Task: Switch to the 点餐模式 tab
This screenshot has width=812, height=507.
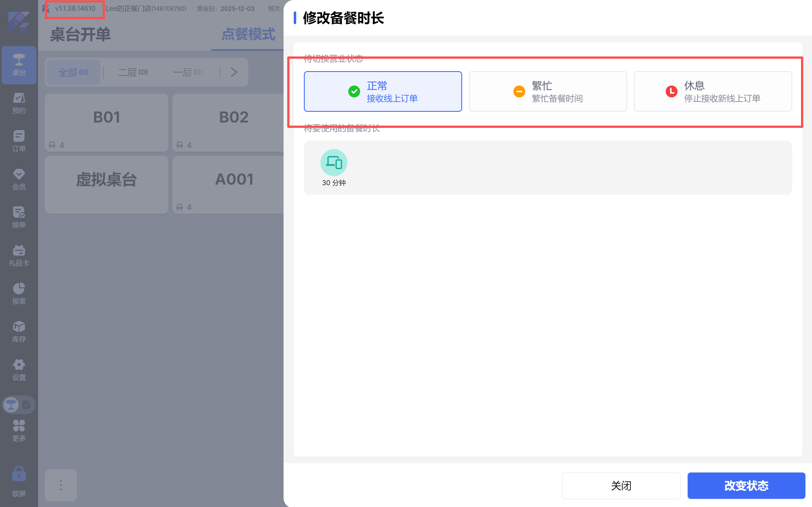Action: pos(248,34)
